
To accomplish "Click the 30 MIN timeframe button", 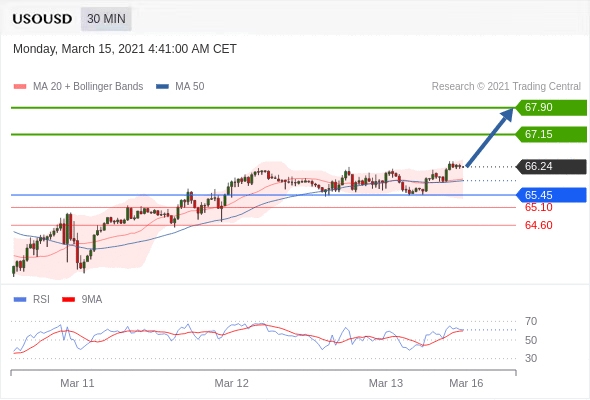I will [x=106, y=18].
